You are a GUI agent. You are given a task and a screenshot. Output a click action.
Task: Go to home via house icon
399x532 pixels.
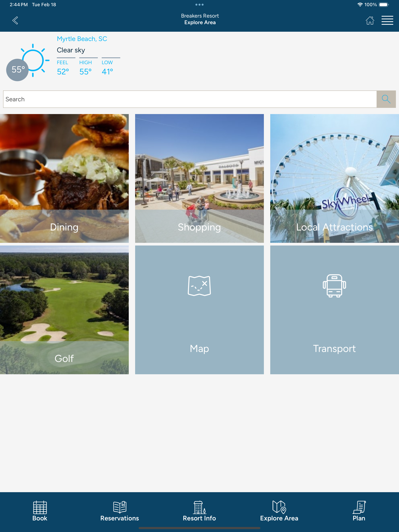pyautogui.click(x=370, y=20)
